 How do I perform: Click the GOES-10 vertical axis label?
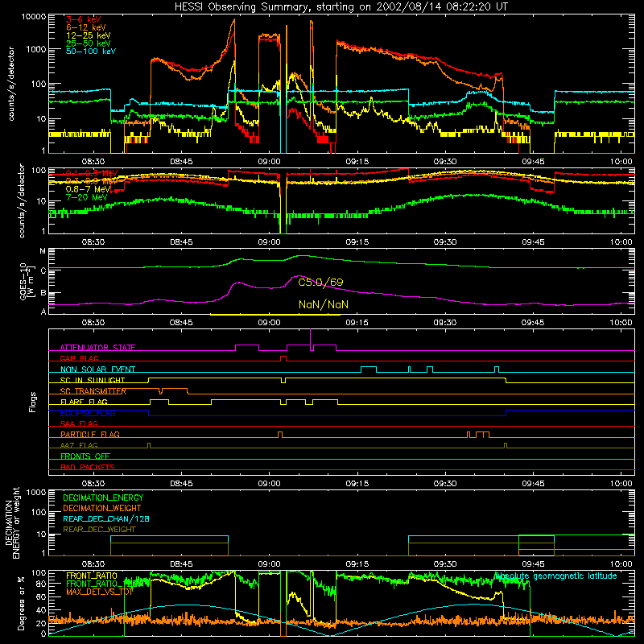point(27,281)
